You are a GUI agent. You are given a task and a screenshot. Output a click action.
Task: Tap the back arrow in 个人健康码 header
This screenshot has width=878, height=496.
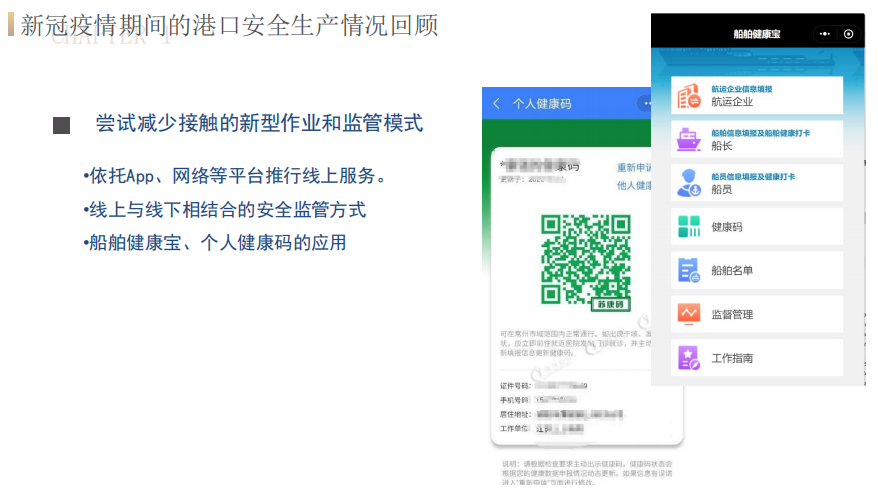click(x=496, y=104)
